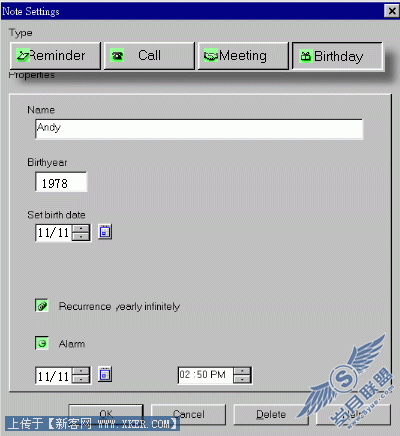Open calendar picker next to birth date
Image resolution: width=400 pixels, height=436 pixels.
tap(105, 232)
